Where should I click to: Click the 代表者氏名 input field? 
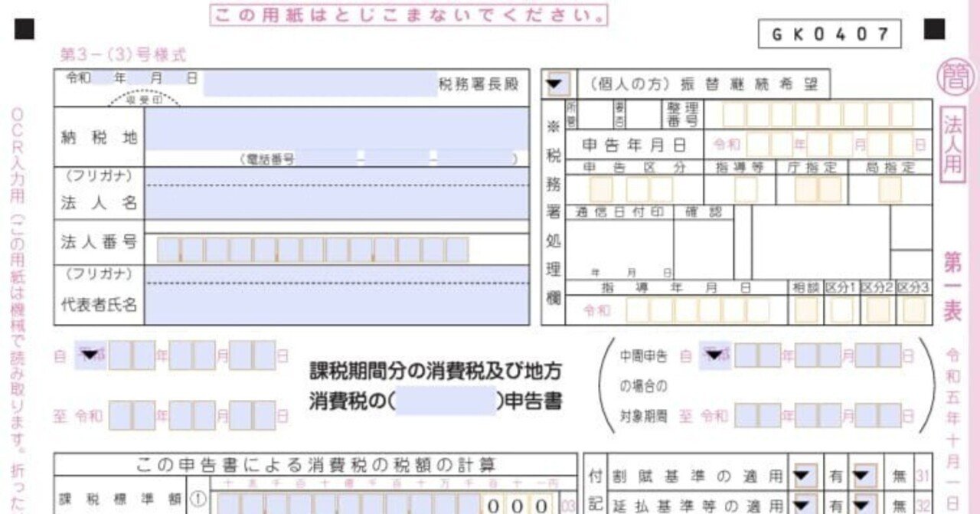click(336, 304)
